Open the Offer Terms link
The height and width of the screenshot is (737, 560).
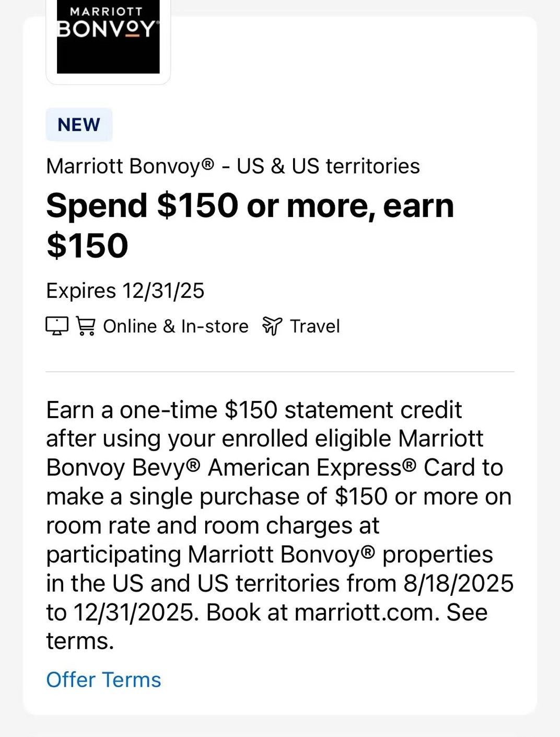click(103, 680)
